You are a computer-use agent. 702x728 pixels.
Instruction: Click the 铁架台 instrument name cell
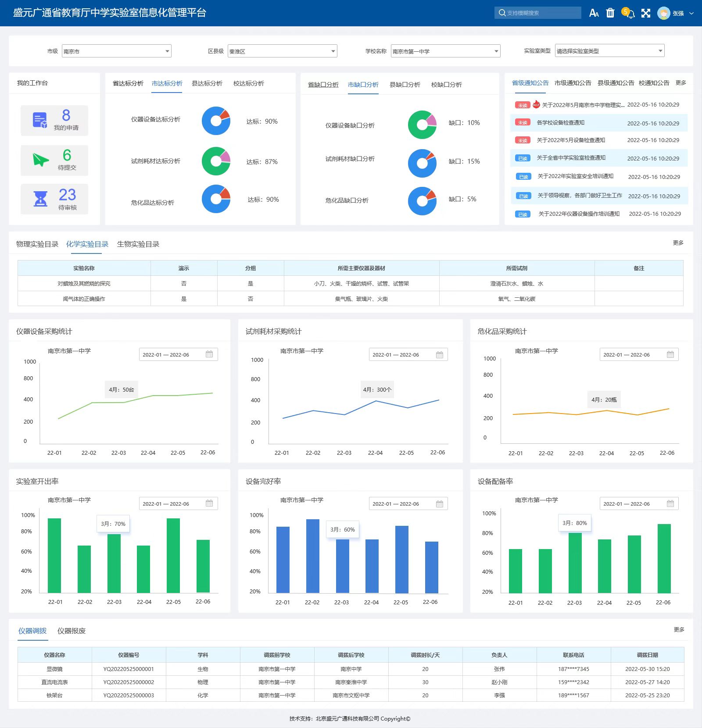(54, 696)
